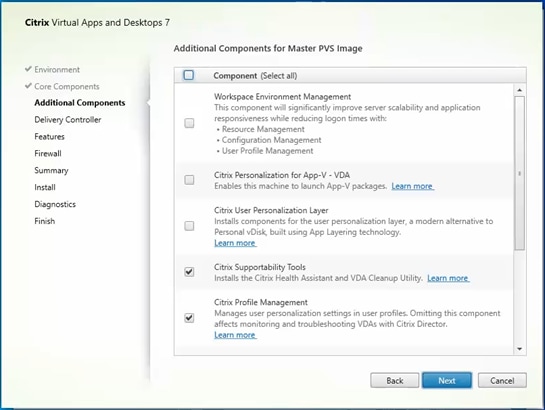Select the Environment step
The image size is (545, 410).
[x=57, y=69]
